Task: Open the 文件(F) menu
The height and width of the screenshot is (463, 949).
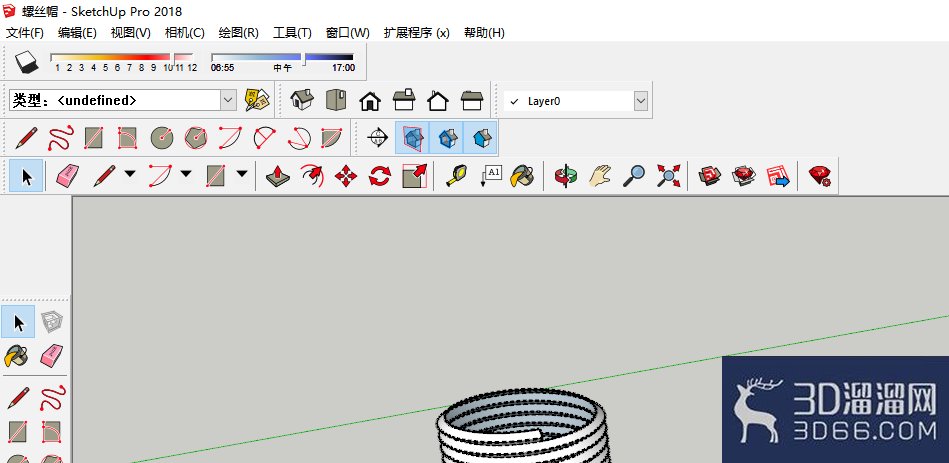Action: pos(25,33)
